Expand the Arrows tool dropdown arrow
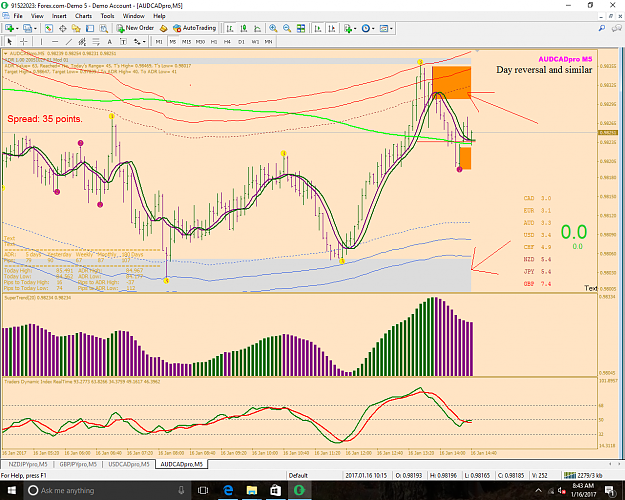 tap(144, 41)
